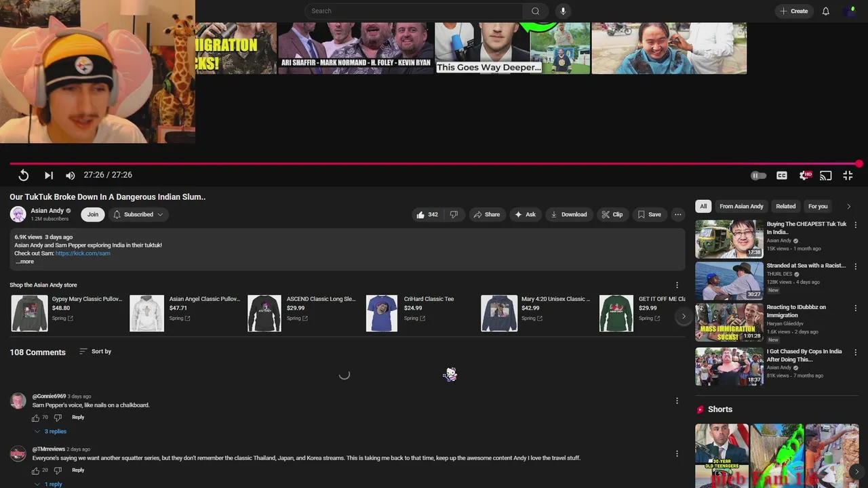The height and width of the screenshot is (488, 868).
Task: Like Connie6969's comment
Action: pos(35,418)
